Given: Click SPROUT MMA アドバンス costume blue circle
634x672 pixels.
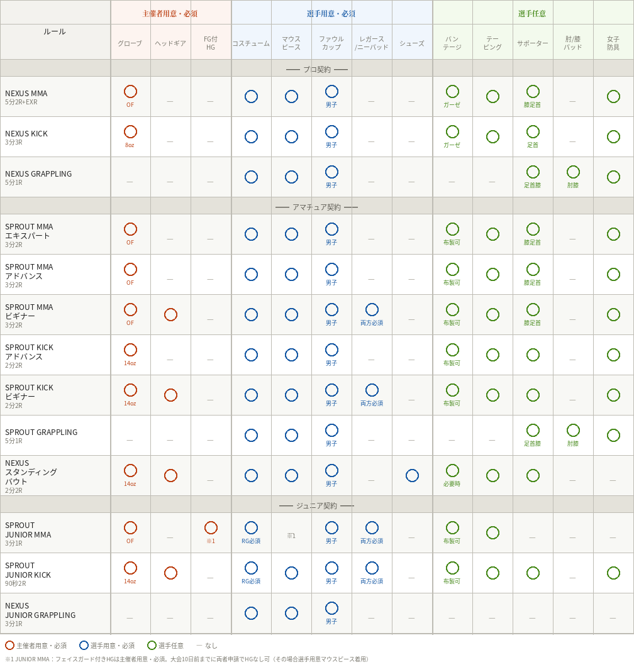Looking at the screenshot, I should tap(251, 274).
